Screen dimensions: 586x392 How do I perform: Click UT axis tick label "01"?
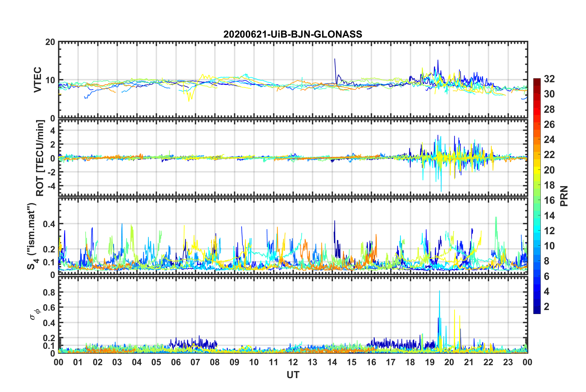[78, 362]
